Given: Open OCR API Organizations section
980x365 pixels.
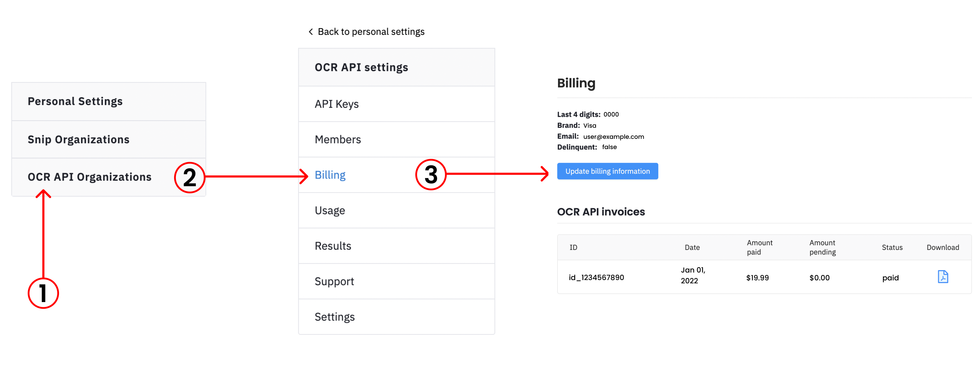Looking at the screenshot, I should point(109,177).
